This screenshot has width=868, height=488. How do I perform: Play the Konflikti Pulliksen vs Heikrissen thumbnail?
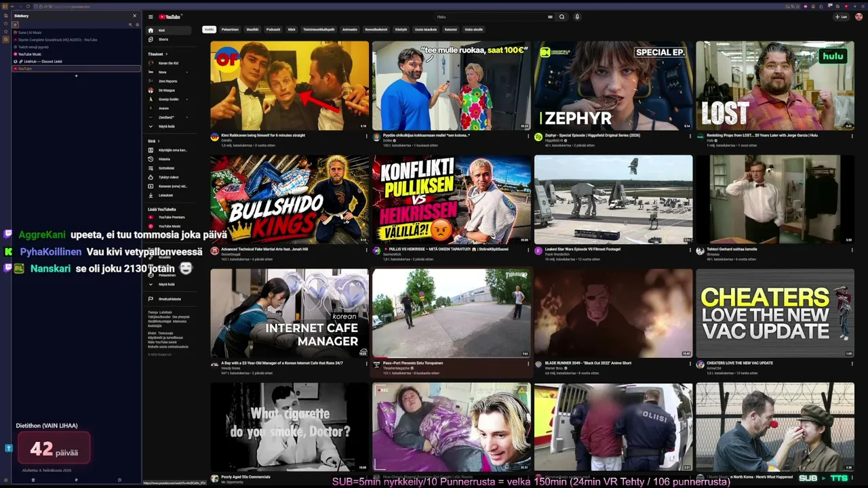click(452, 199)
